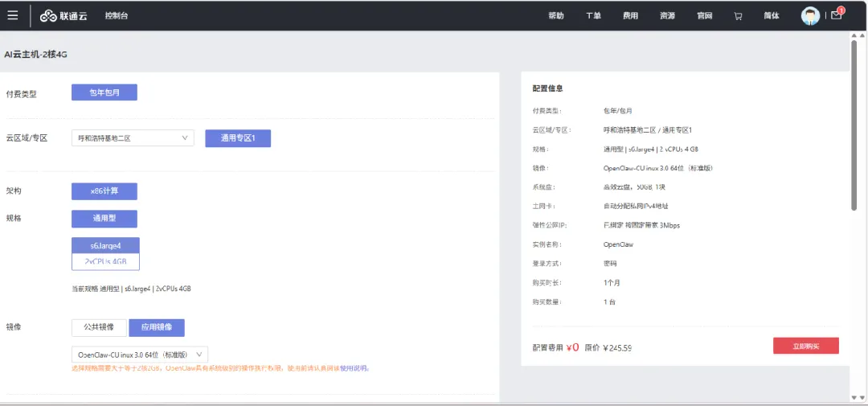Go to 控制台 in top bar
This screenshot has width=868, height=406.
point(117,16)
